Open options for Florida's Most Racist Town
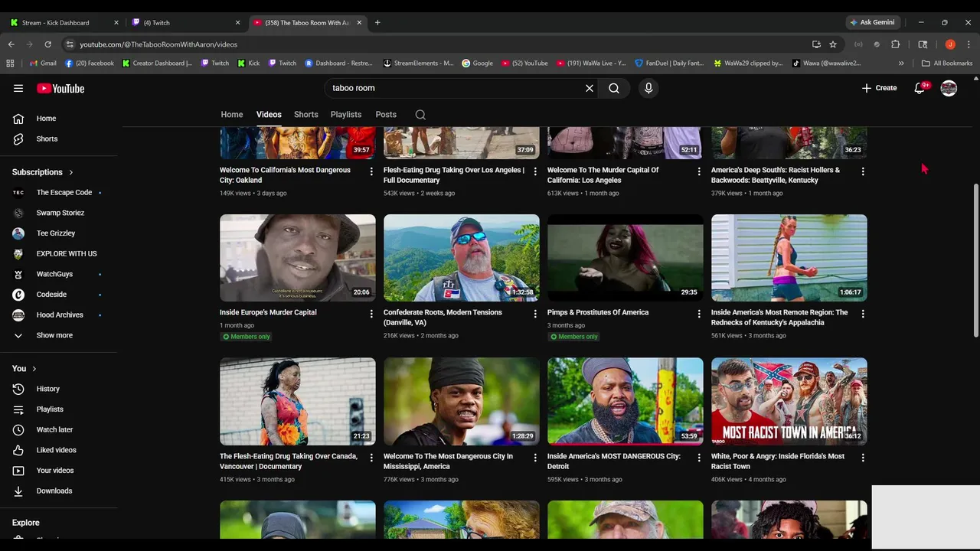 863,458
